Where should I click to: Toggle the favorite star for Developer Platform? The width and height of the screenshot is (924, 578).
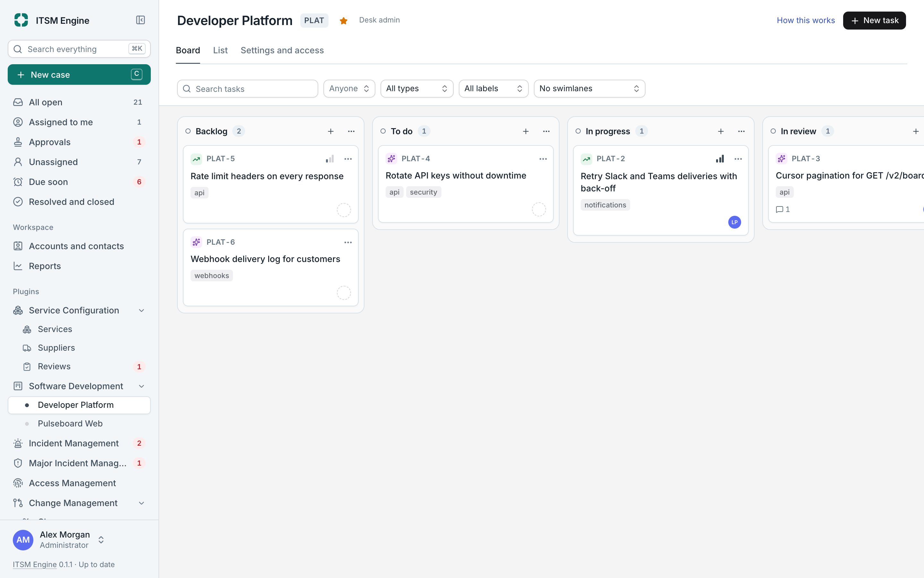[343, 21]
